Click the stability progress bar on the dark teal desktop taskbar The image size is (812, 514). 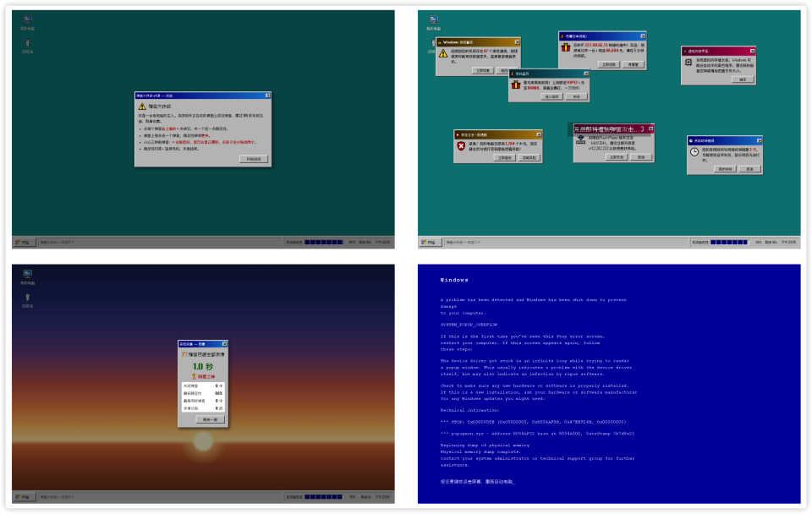324,243
